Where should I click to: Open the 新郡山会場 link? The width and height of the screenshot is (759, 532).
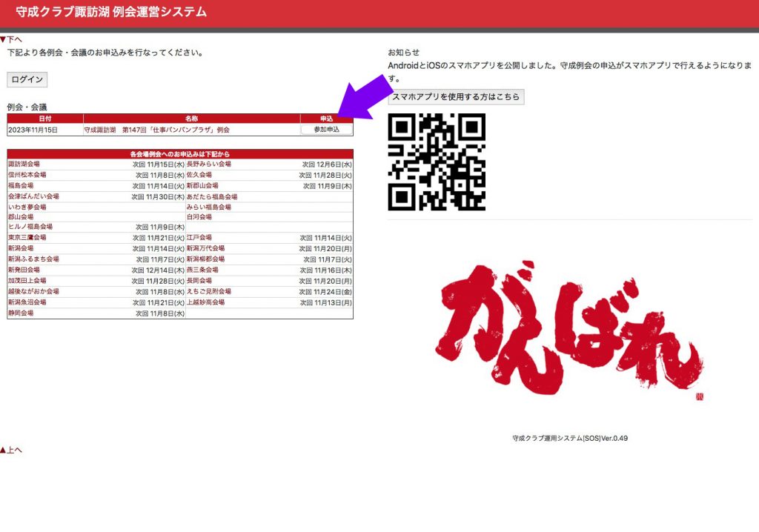tap(202, 185)
